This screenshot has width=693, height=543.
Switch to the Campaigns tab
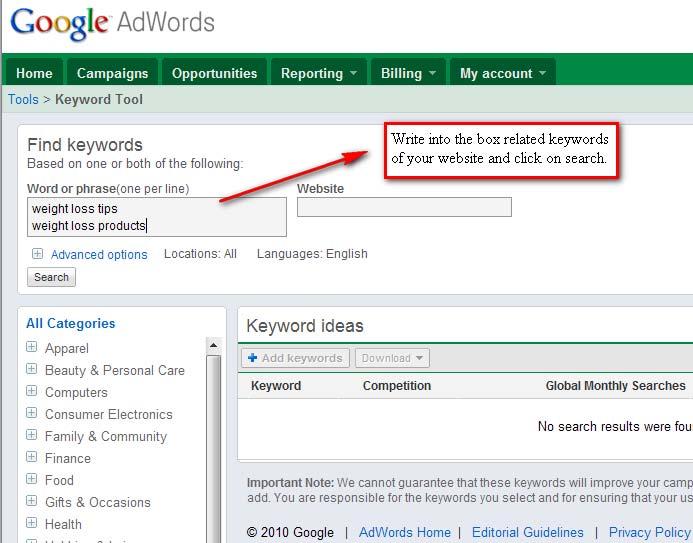point(112,73)
